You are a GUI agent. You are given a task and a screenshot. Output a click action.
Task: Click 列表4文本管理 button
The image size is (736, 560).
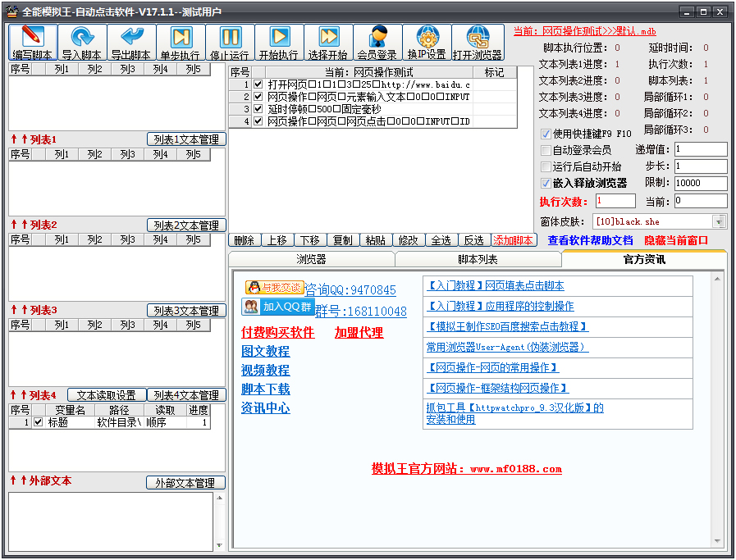coord(186,395)
